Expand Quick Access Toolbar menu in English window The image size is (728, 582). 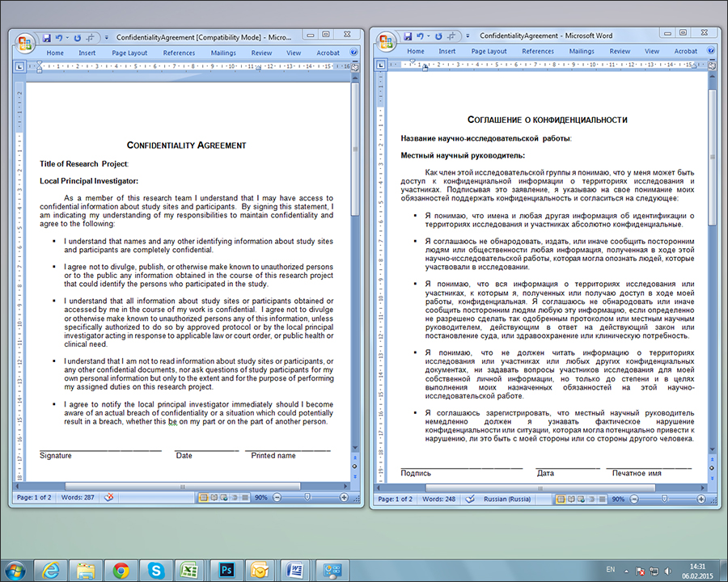106,38
